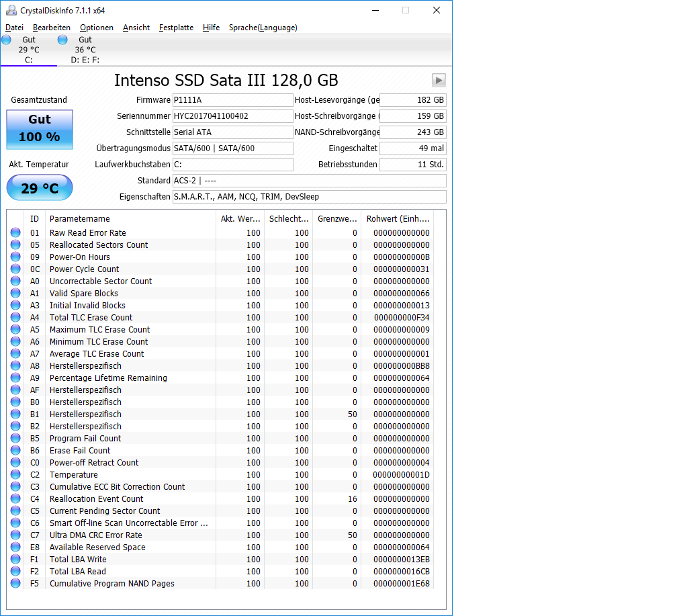
Task: Click status icon for Average TLC Erase Count
Action: point(15,353)
